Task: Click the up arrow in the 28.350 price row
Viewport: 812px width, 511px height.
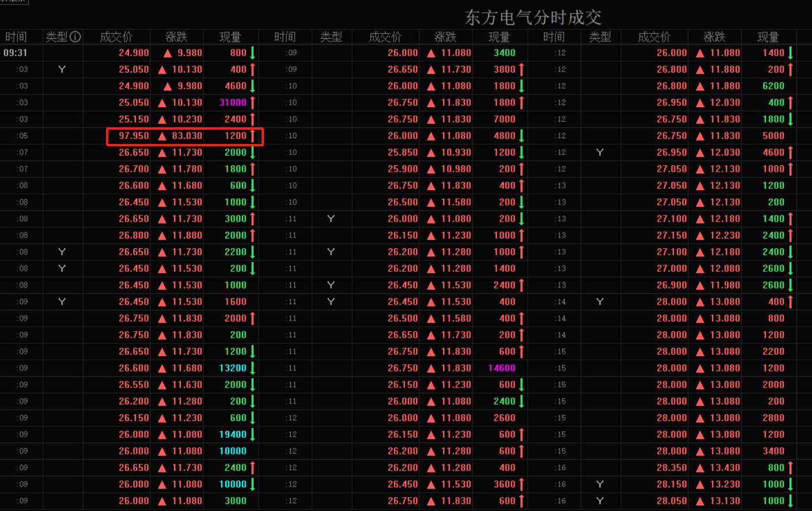Action: point(790,468)
